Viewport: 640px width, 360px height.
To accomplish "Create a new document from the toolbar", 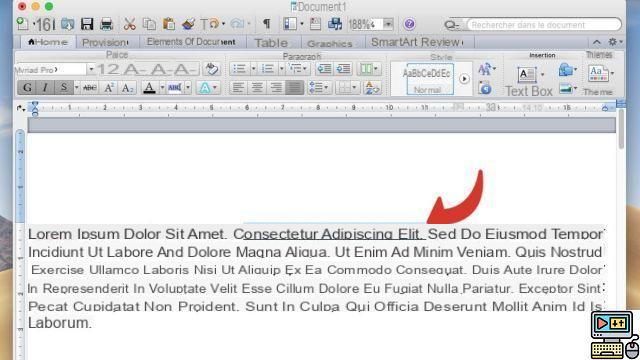I will (23, 24).
